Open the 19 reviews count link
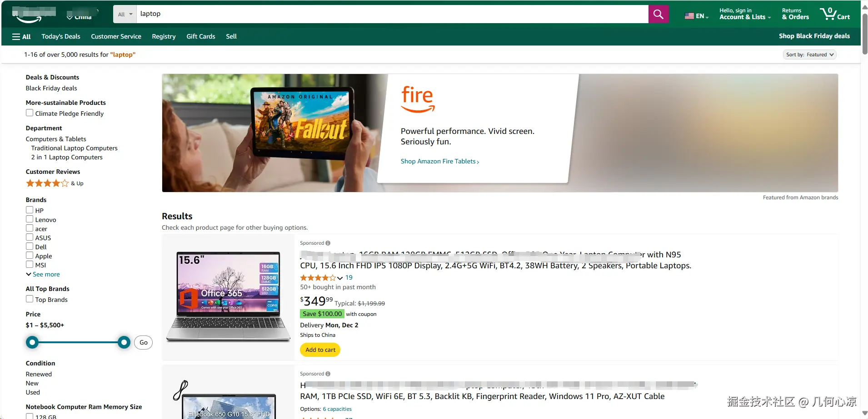The width and height of the screenshot is (868, 419). [349, 278]
